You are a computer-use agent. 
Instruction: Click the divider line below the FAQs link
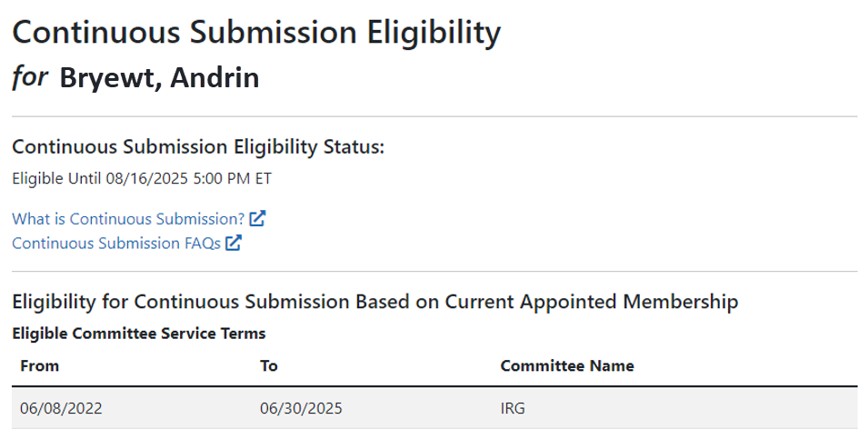434,271
